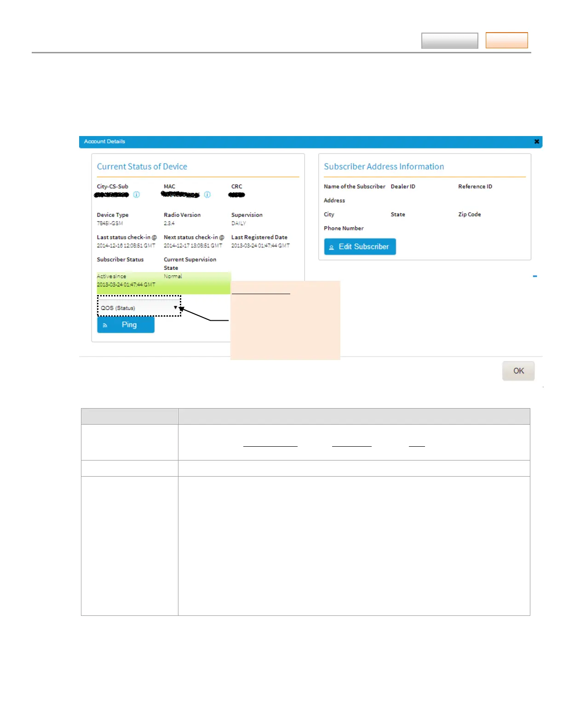The width and height of the screenshot is (563, 728).
Task: Click the Current Status of Device heading
Action: click(142, 167)
